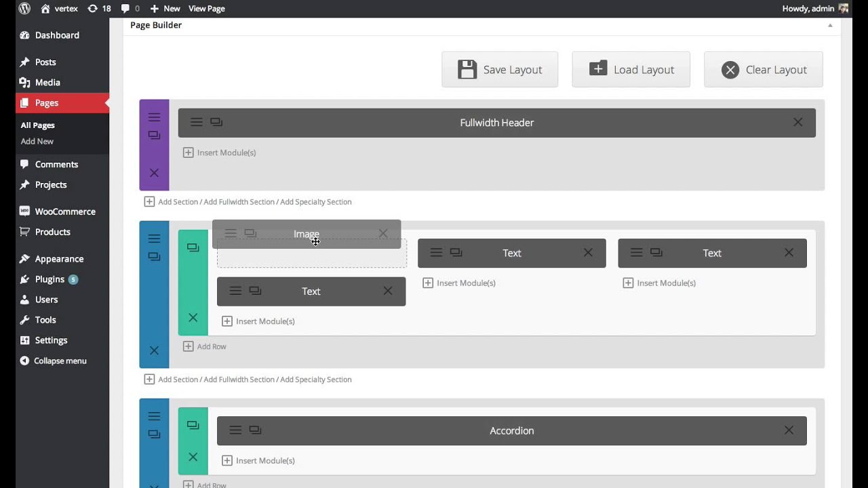868x488 pixels.
Task: Open the Settings menu in sidebar
Action: tap(51, 340)
